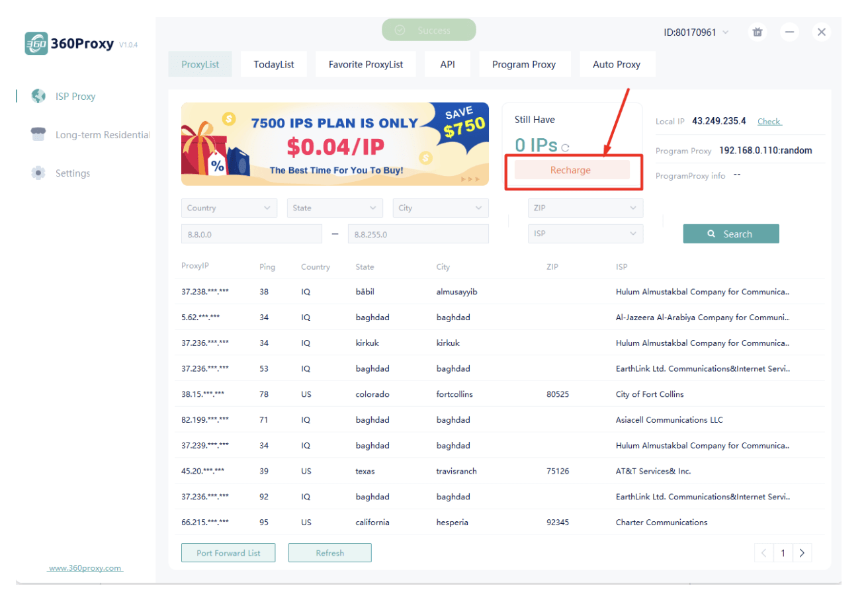Expand the account ID:80170961 menu
This screenshot has height=594, width=868.
(697, 32)
